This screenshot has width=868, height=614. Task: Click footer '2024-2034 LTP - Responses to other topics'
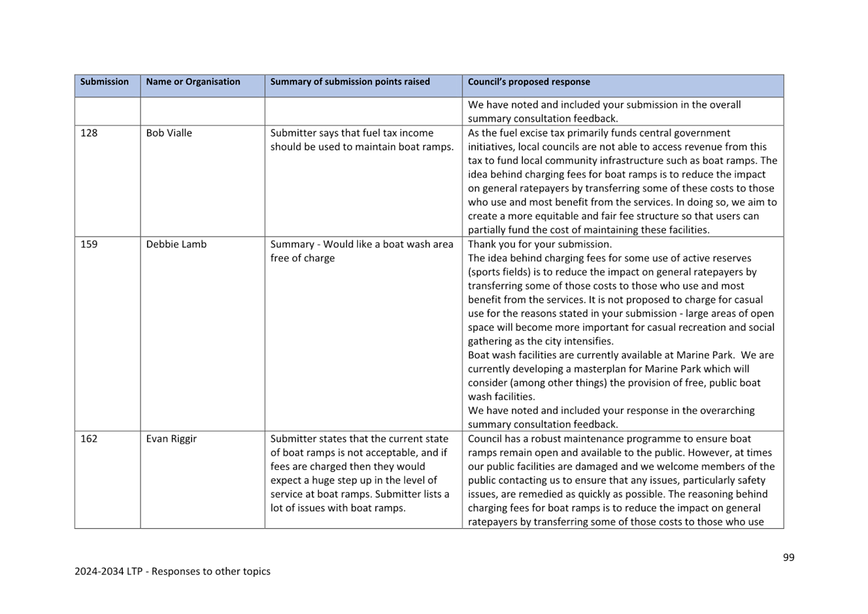(173, 571)
